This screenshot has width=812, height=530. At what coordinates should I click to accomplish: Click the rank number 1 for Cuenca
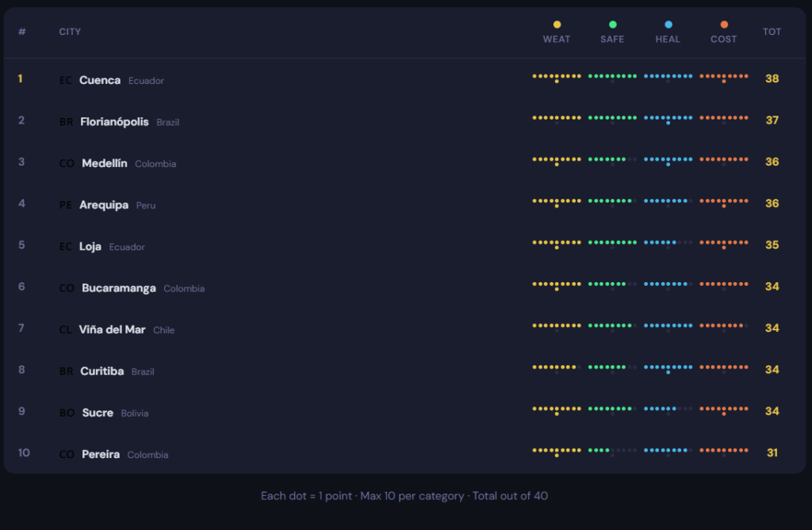point(21,79)
